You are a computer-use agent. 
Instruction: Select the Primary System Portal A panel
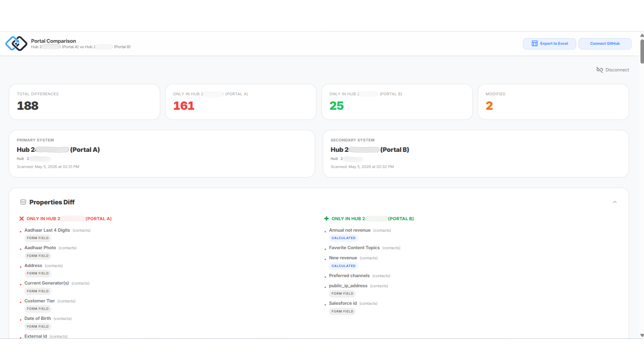pos(162,154)
